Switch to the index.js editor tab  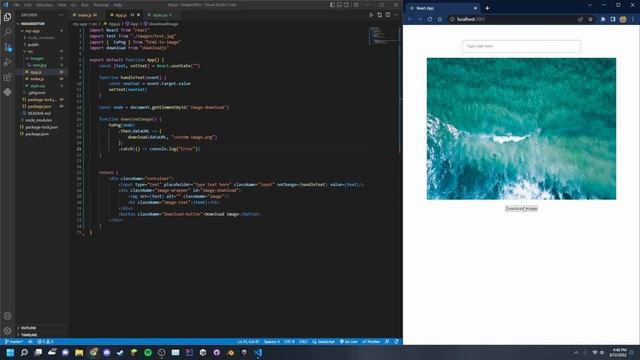[x=85, y=15]
